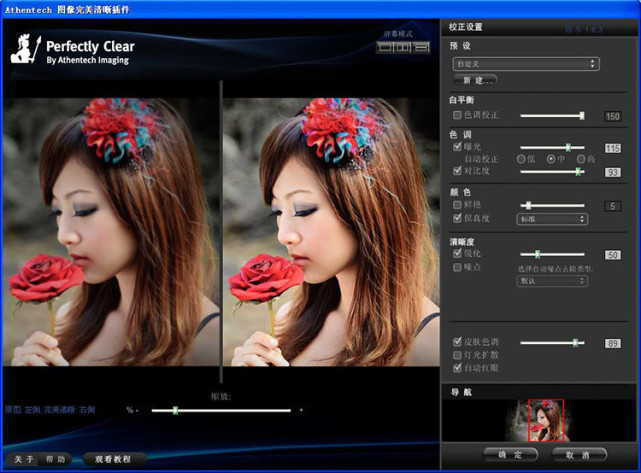Click the 选择自动噪点去除类型 label

pos(555,269)
